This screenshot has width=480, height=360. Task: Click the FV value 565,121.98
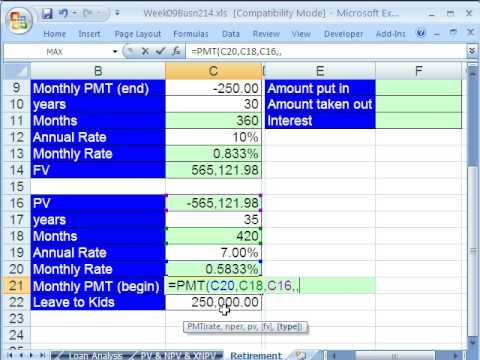click(x=213, y=170)
